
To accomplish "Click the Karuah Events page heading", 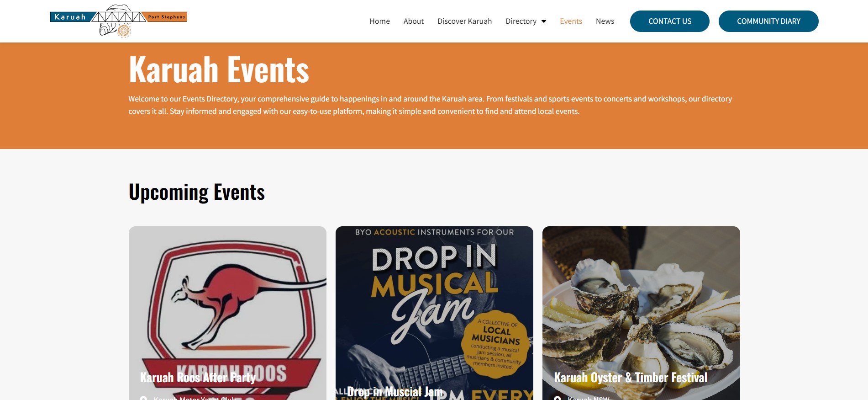I will [219, 69].
